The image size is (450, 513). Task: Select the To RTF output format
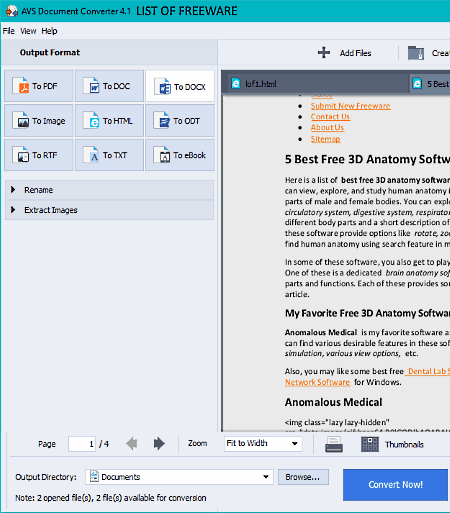39,155
